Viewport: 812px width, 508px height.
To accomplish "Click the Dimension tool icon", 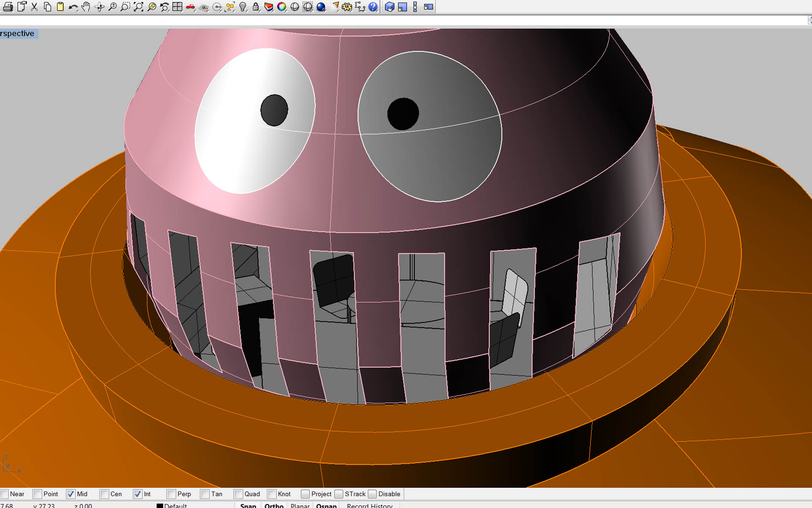I will tap(360, 7).
